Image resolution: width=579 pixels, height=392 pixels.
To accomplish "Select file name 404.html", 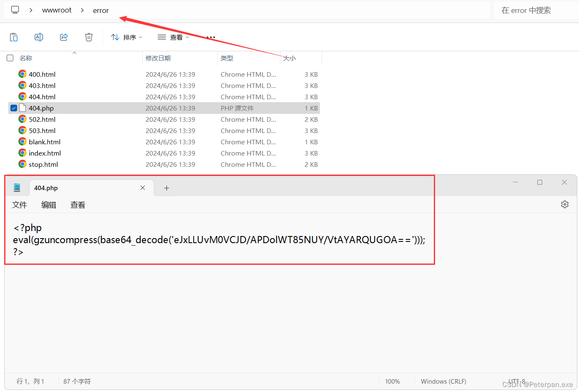I will click(x=42, y=97).
